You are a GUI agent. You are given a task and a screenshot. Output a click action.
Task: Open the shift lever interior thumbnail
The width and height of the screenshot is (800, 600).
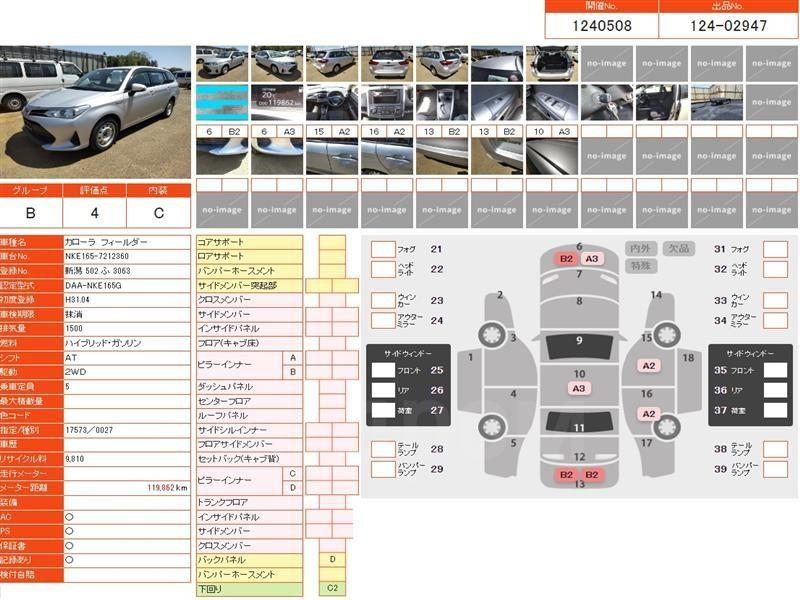pyautogui.click(x=442, y=102)
